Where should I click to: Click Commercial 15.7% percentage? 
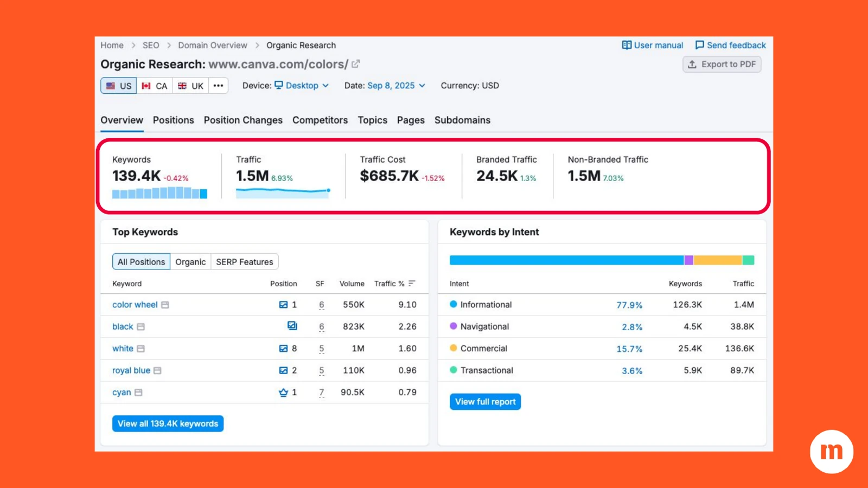629,349
